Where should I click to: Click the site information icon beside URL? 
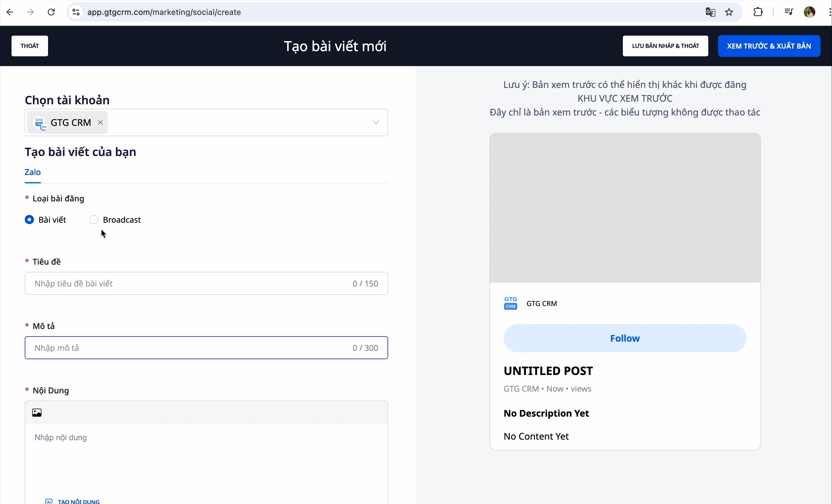pyautogui.click(x=76, y=12)
